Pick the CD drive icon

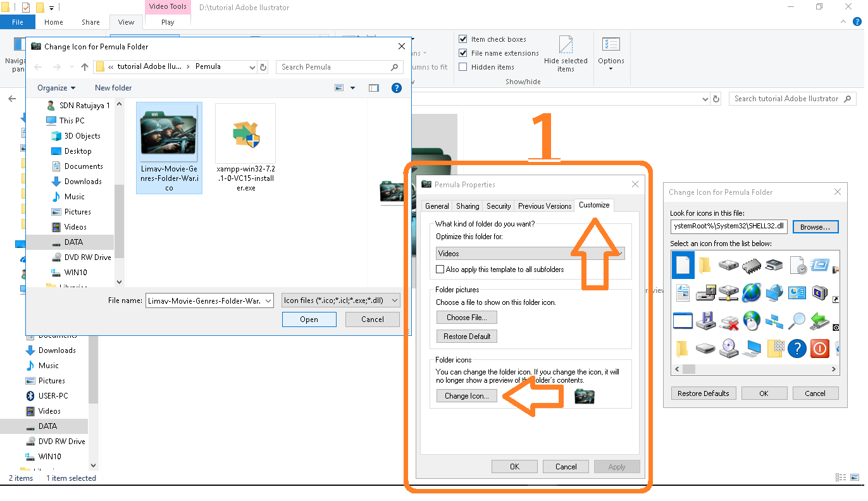[728, 348]
